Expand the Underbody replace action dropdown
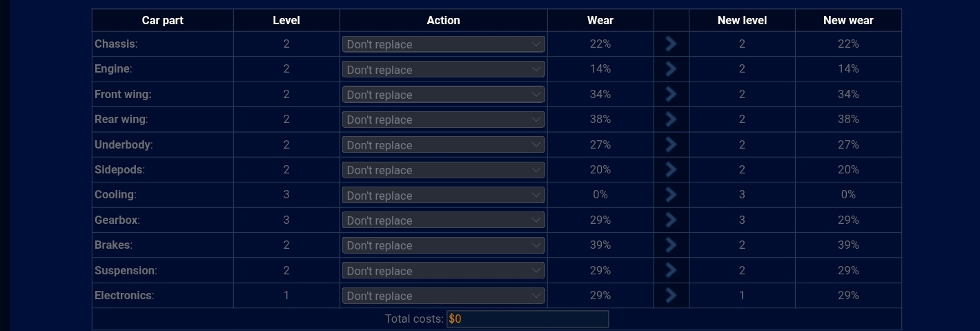 tap(444, 144)
